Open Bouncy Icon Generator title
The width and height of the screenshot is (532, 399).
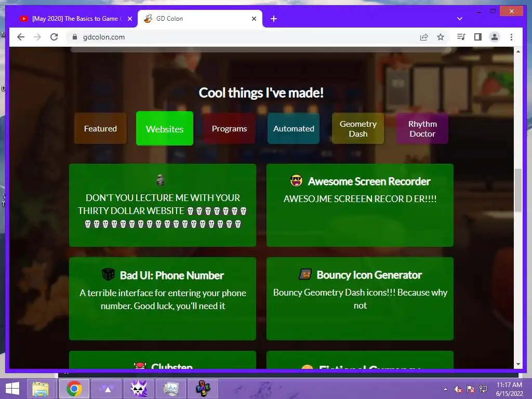click(369, 275)
